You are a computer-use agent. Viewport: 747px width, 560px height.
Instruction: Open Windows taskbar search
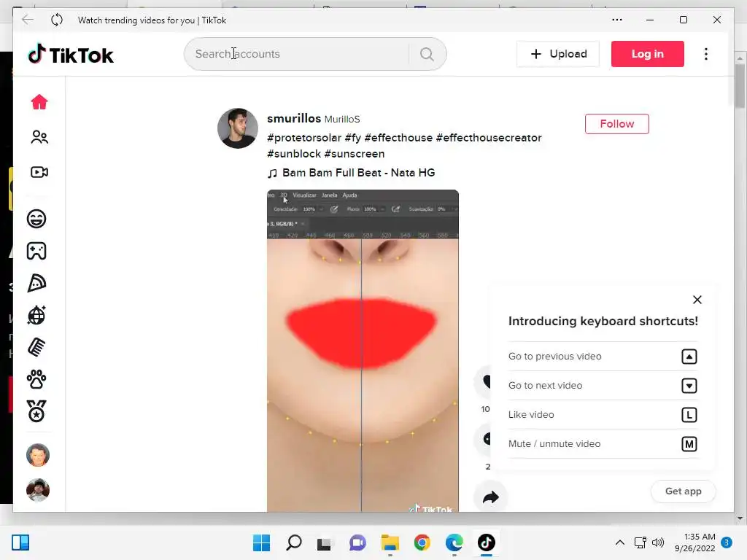coord(293,542)
